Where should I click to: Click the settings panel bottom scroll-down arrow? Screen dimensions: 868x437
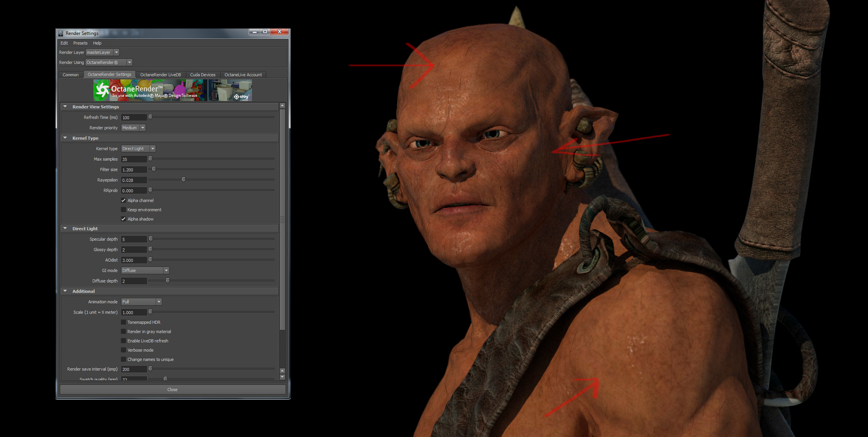(283, 377)
